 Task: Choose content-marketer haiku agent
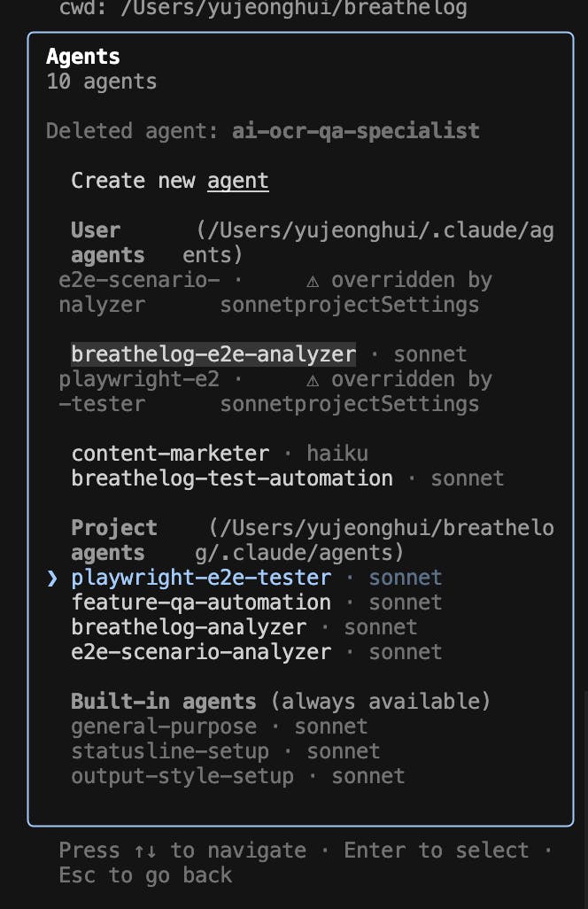click(x=220, y=454)
